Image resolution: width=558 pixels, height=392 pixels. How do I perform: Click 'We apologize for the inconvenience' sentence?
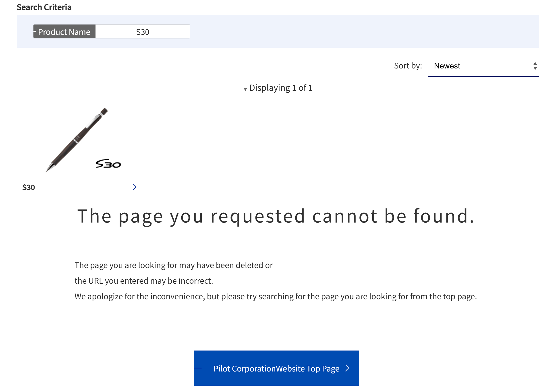(276, 297)
